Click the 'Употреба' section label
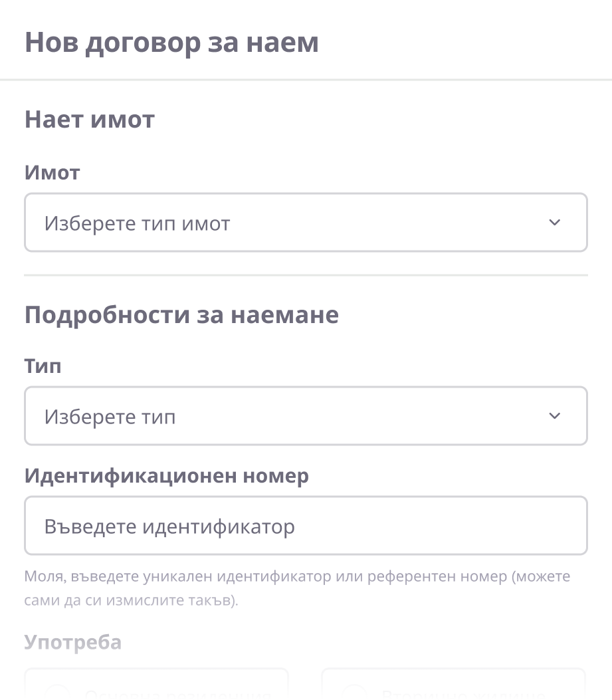Image resolution: width=612 pixels, height=700 pixels. coord(73,642)
